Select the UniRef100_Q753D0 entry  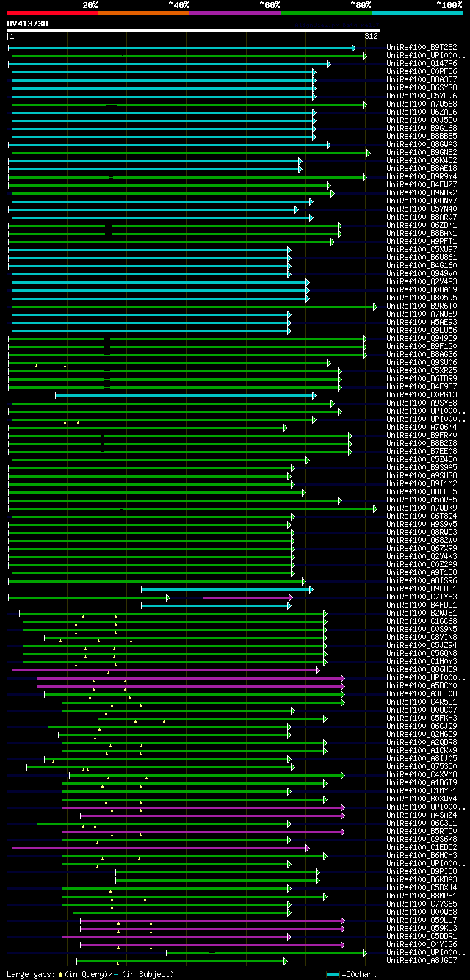[x=422, y=767]
